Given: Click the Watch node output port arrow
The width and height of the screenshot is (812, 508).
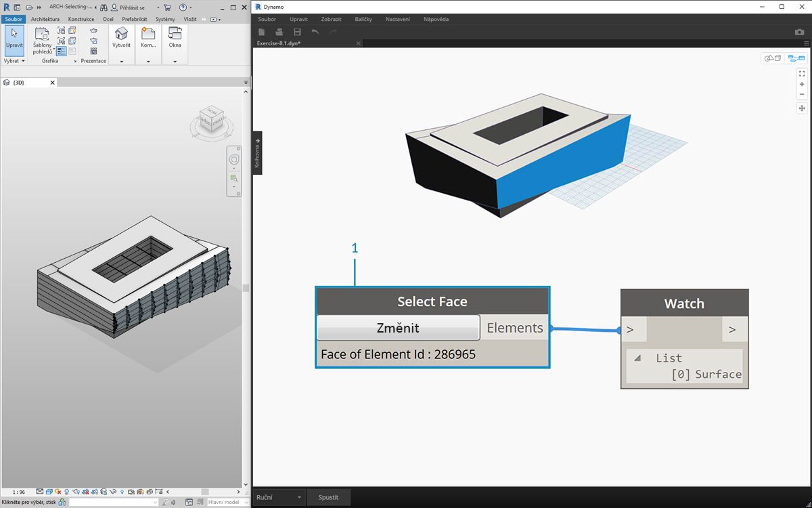Looking at the screenshot, I should click(731, 330).
